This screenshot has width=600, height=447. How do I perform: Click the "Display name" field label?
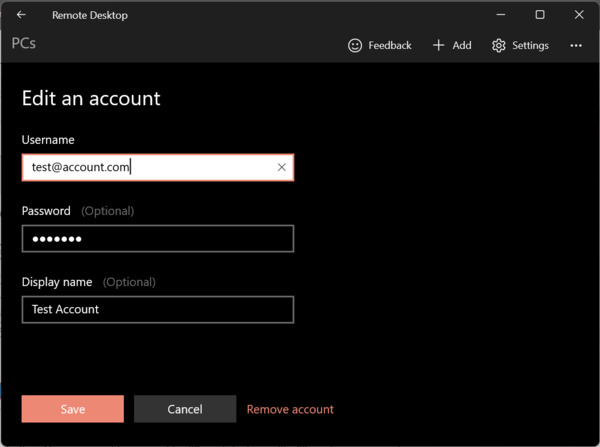coord(57,282)
